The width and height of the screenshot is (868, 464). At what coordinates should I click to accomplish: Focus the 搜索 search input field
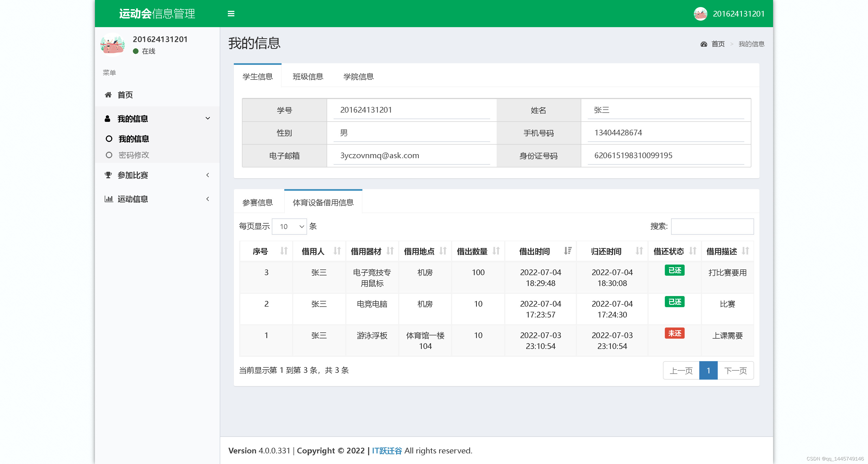click(x=712, y=227)
